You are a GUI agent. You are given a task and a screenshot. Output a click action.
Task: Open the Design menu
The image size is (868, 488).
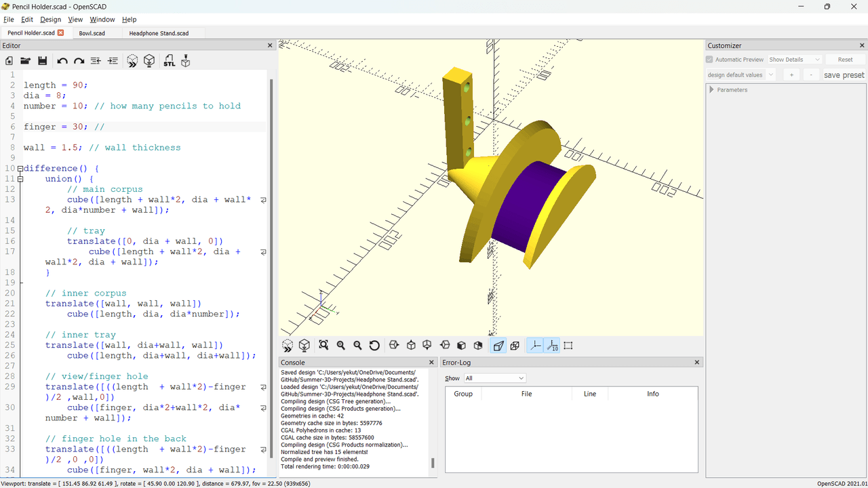[x=50, y=20]
